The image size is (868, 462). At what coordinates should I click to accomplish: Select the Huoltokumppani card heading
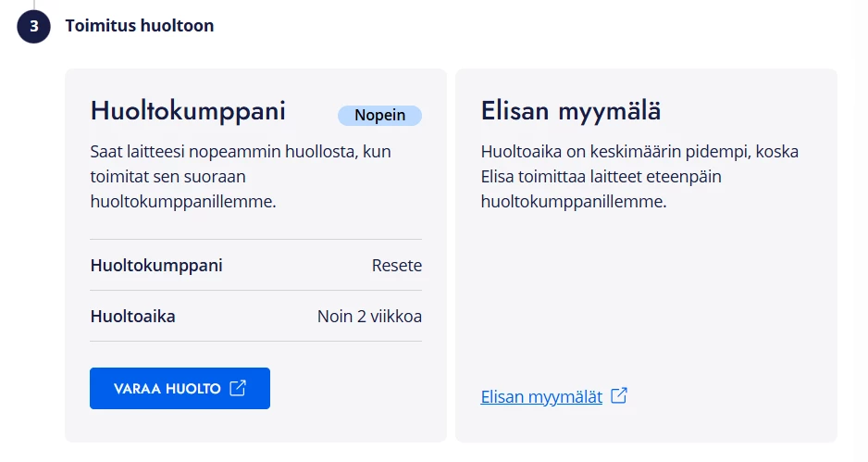pyautogui.click(x=188, y=110)
